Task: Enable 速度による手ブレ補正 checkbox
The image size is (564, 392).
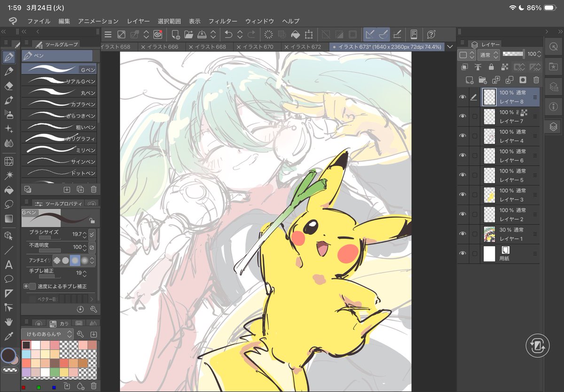Action: [32, 286]
